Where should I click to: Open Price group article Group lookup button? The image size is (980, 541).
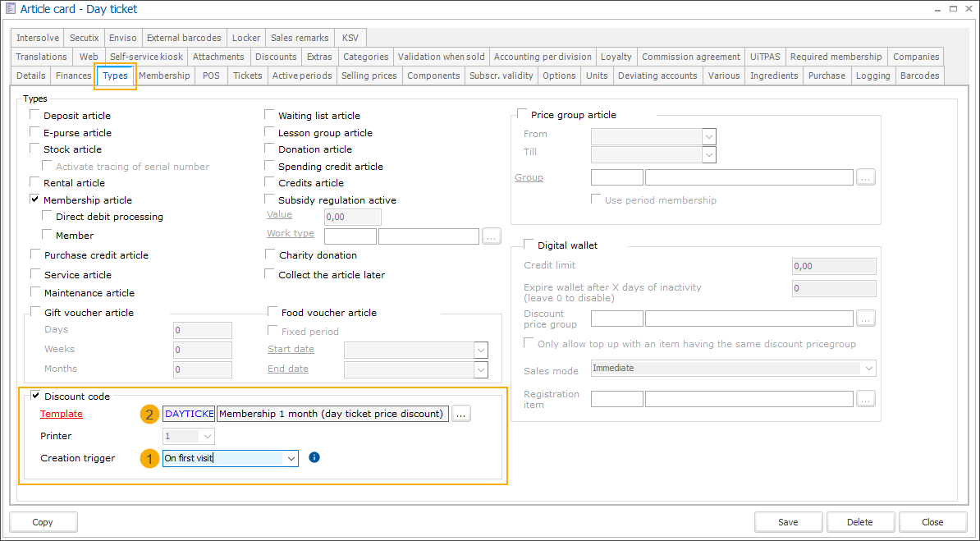pos(865,177)
